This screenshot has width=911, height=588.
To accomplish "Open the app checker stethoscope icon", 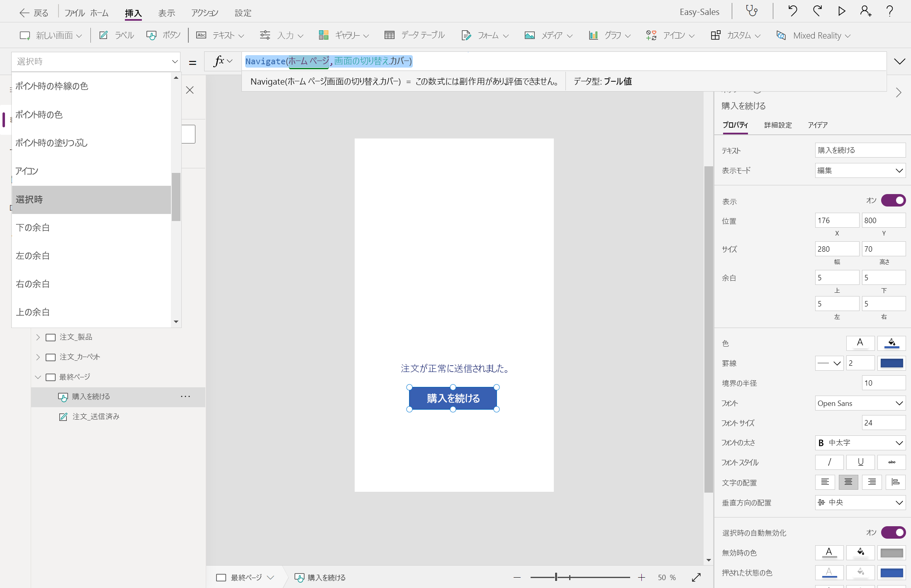I will [x=752, y=11].
